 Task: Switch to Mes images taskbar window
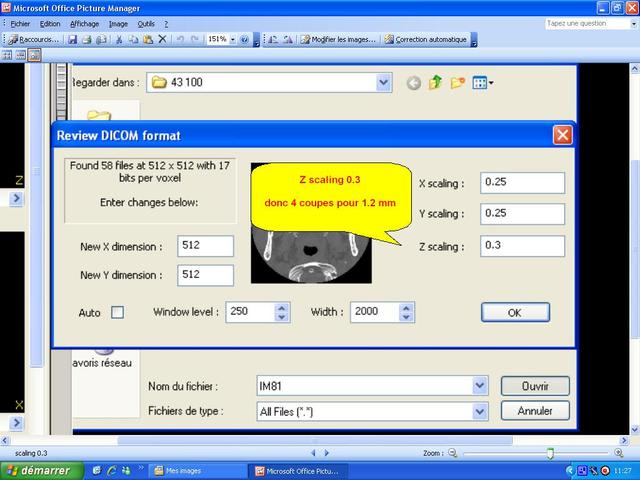(x=198, y=471)
